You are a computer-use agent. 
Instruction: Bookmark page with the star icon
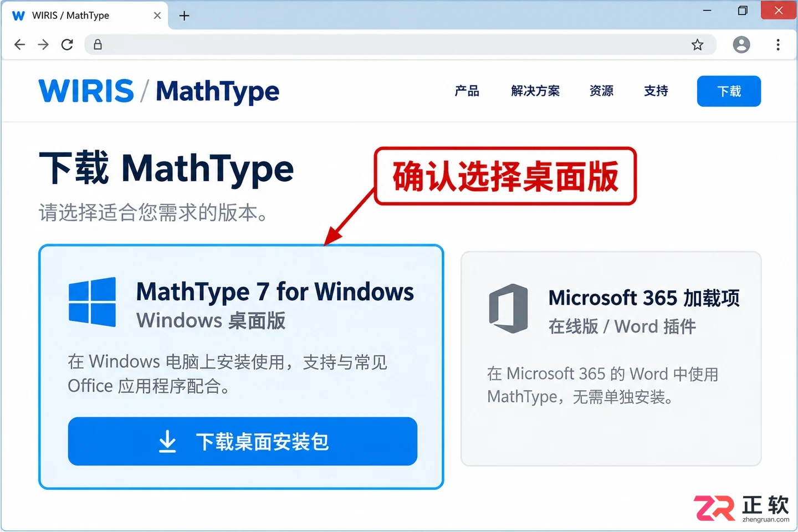(697, 45)
